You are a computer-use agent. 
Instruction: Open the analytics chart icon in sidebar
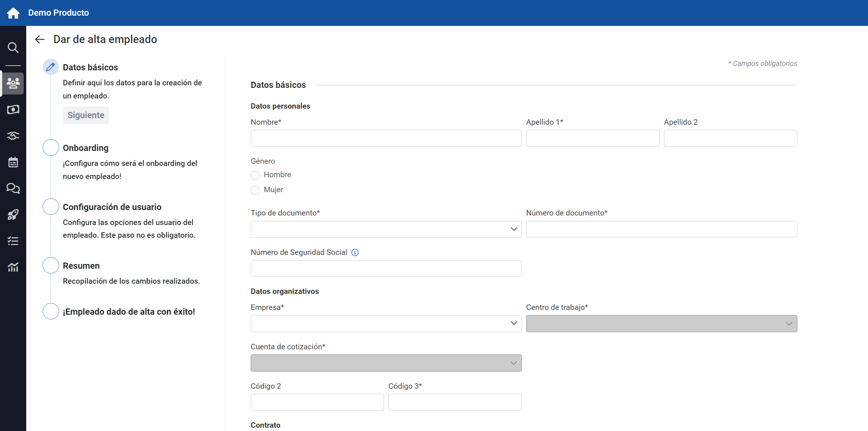(x=13, y=267)
